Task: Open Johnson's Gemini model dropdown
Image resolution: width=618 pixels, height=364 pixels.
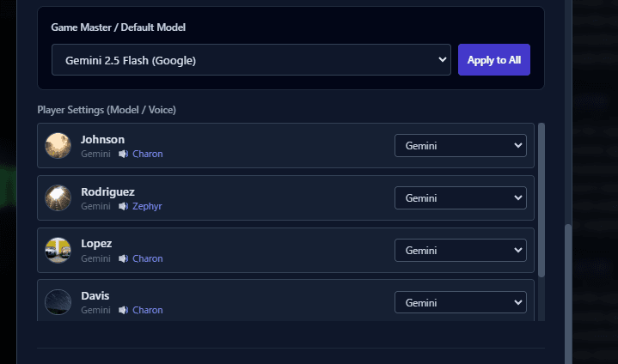Action: tap(460, 146)
